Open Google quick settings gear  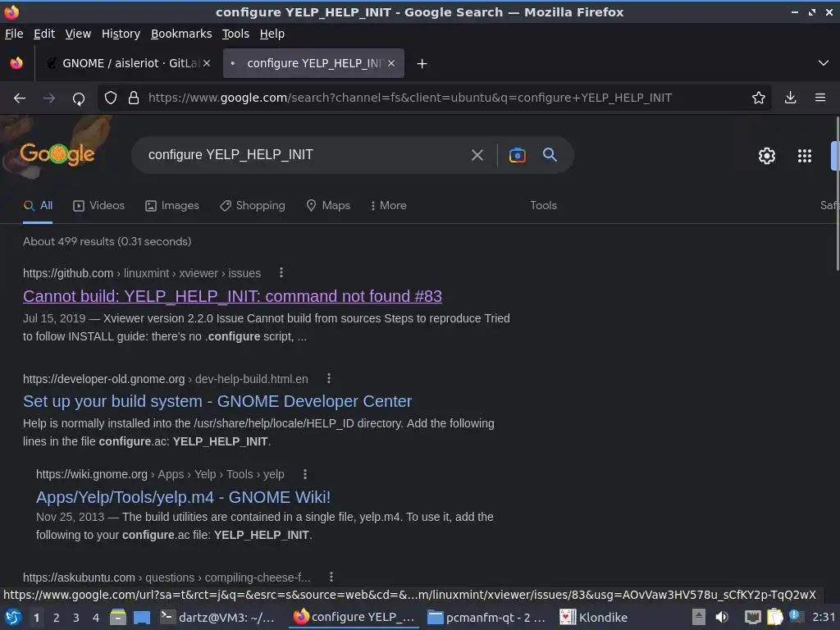[767, 156]
